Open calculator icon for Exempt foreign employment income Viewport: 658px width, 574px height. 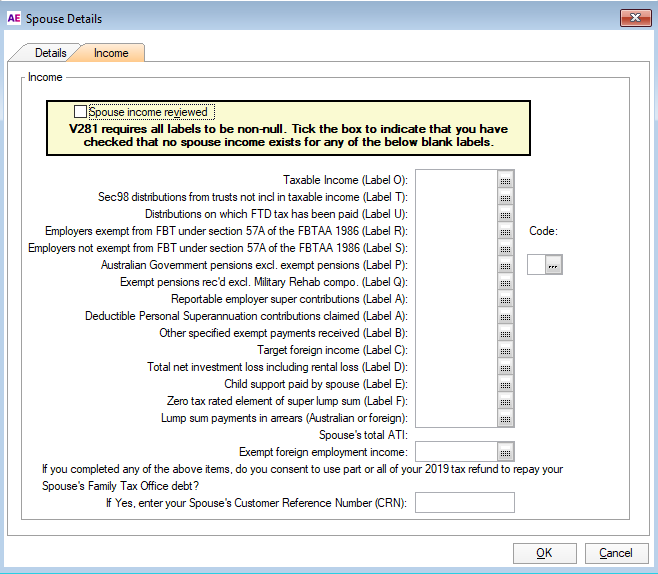(505, 451)
